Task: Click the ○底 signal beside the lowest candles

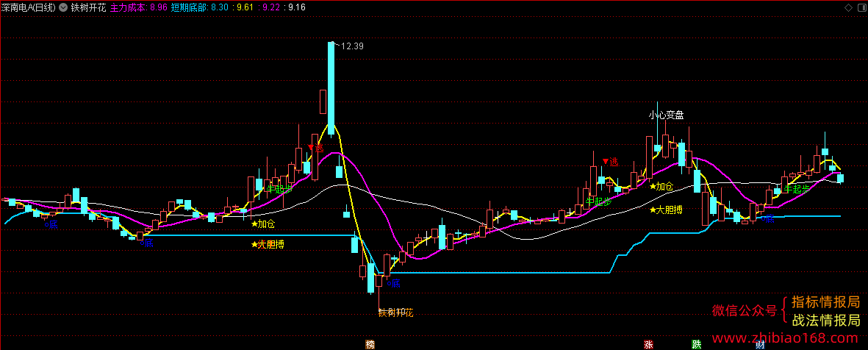Action: [394, 284]
